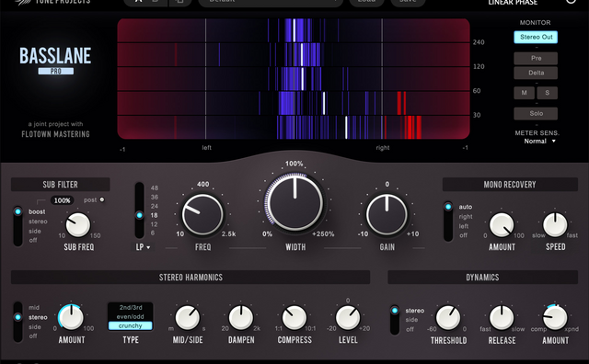Screen dimensions: 589x364
Task: Select Stereo Out monitor mode
Action: pyautogui.click(x=536, y=37)
